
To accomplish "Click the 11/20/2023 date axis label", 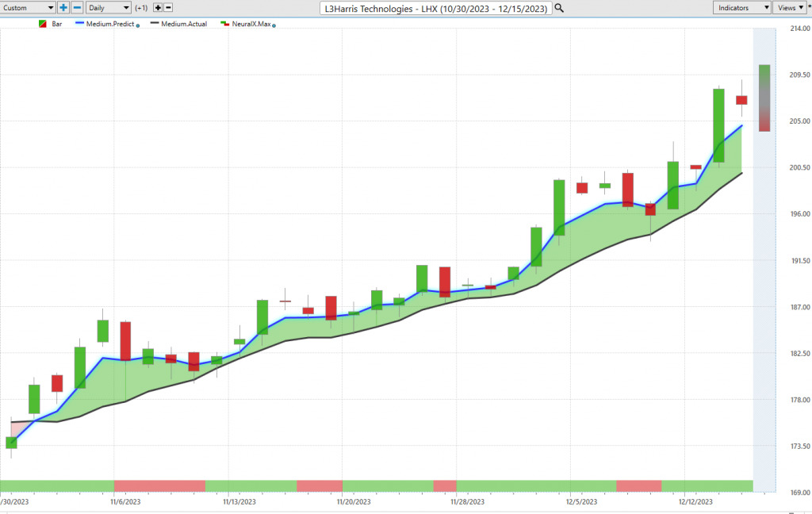I will 354,501.
